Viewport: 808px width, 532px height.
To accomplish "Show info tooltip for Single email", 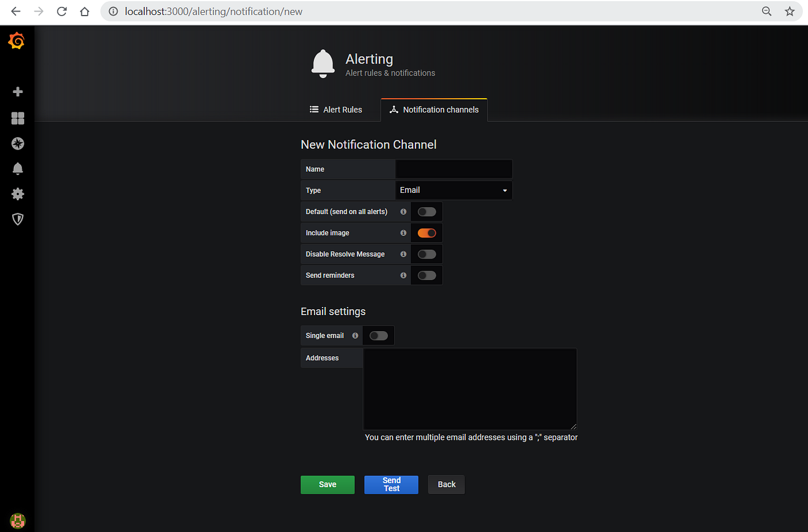I will pyautogui.click(x=355, y=336).
